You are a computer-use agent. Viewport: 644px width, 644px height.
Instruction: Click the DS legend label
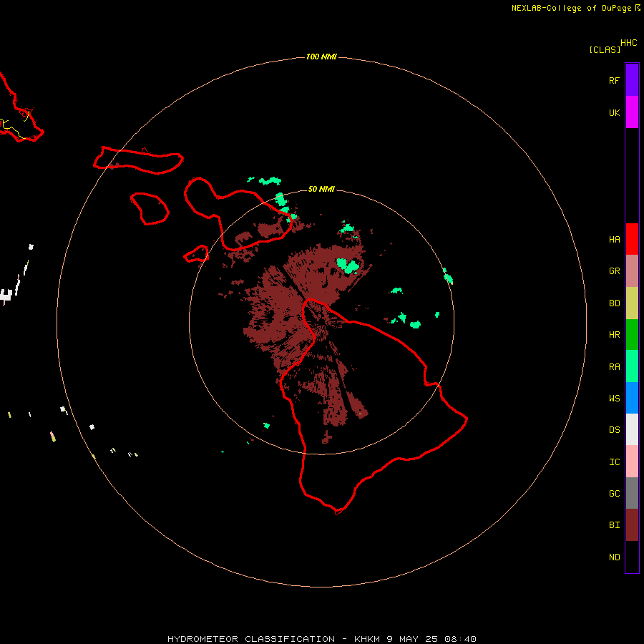click(614, 430)
